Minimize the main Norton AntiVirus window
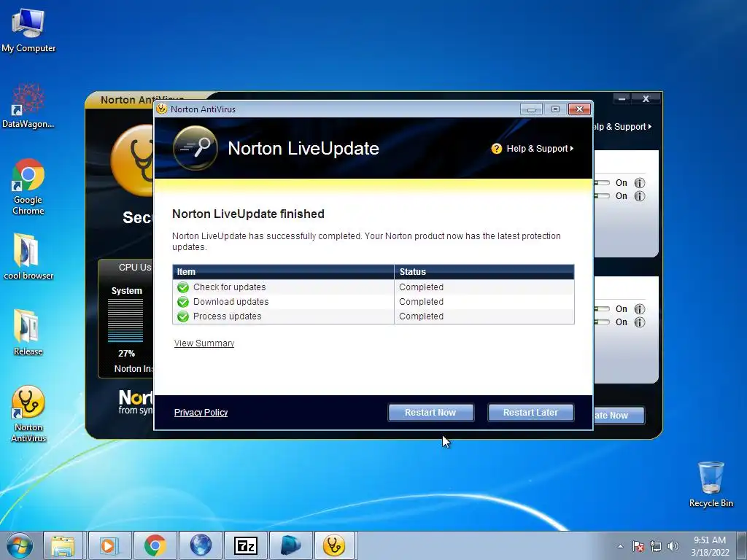This screenshot has width=747, height=560. click(x=622, y=99)
